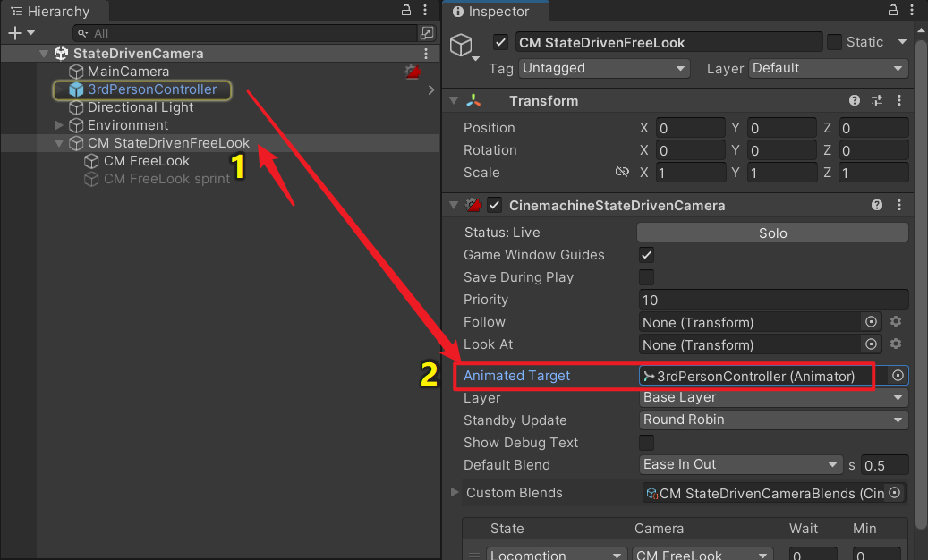Select 3rdPersonController in Hierarchy

pos(152,89)
